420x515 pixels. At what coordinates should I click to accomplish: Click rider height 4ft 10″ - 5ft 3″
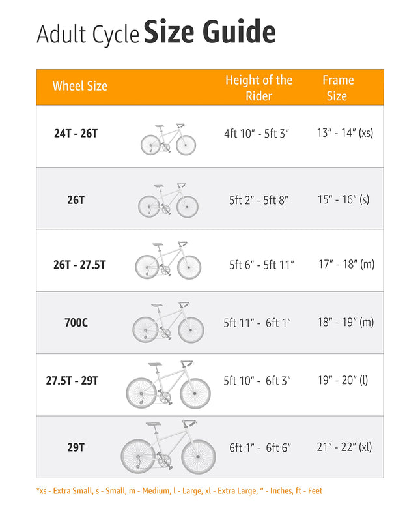coord(257,134)
